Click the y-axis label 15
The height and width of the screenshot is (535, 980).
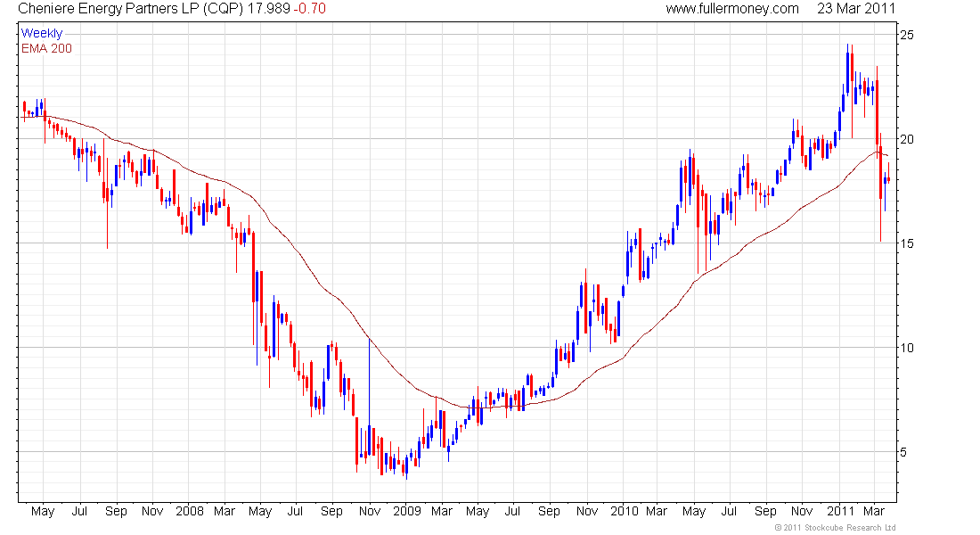[906, 243]
